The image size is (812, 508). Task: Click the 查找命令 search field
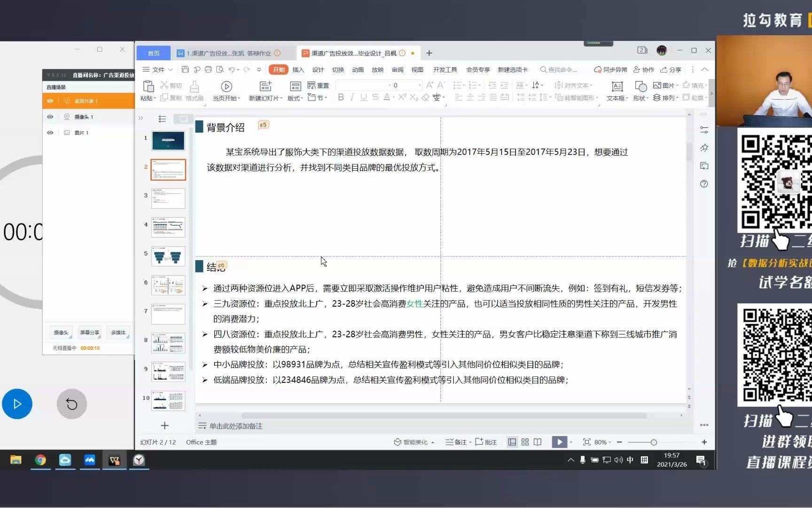pyautogui.click(x=559, y=70)
